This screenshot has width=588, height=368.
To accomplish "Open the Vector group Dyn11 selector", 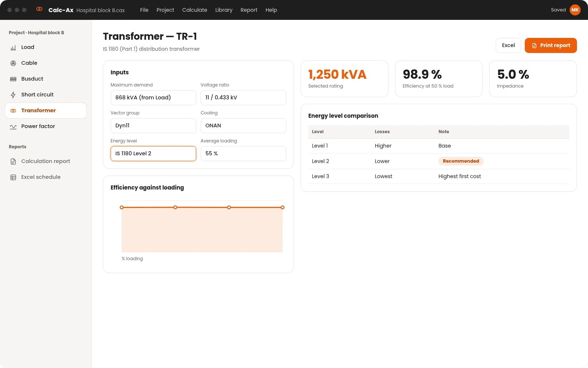I will (x=153, y=125).
